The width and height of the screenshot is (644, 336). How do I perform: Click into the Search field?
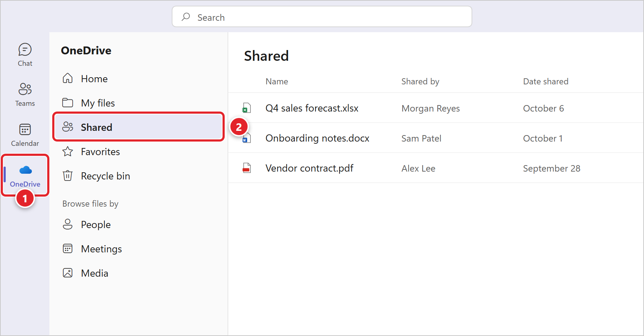(322, 17)
